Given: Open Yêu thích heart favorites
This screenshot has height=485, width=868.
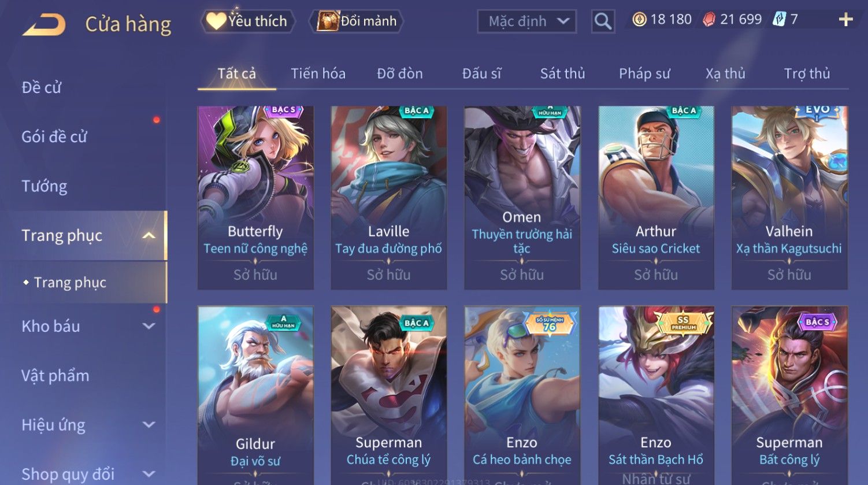Looking at the screenshot, I should pyautogui.click(x=248, y=21).
